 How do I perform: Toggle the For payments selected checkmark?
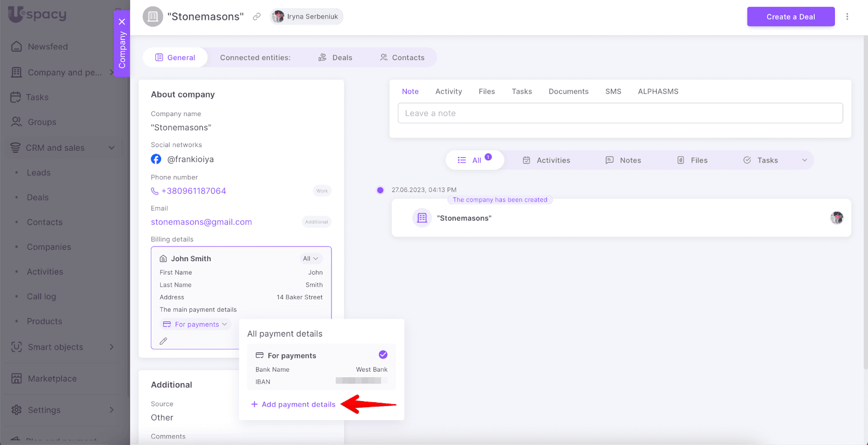(383, 354)
